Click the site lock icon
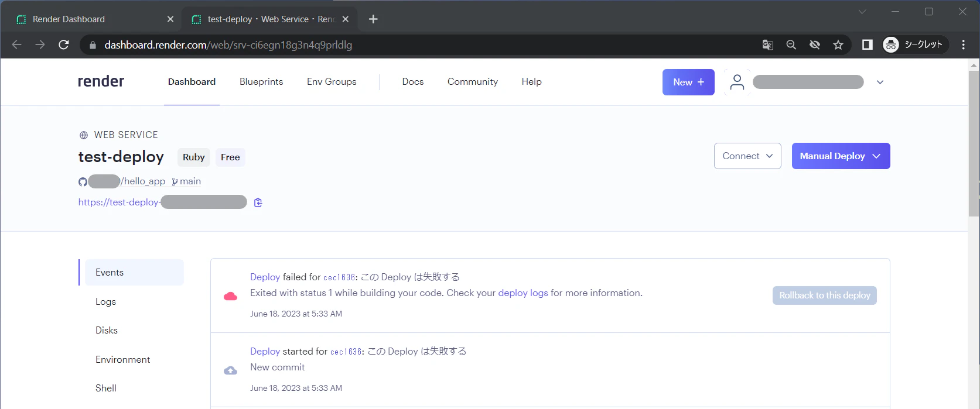 tap(92, 45)
